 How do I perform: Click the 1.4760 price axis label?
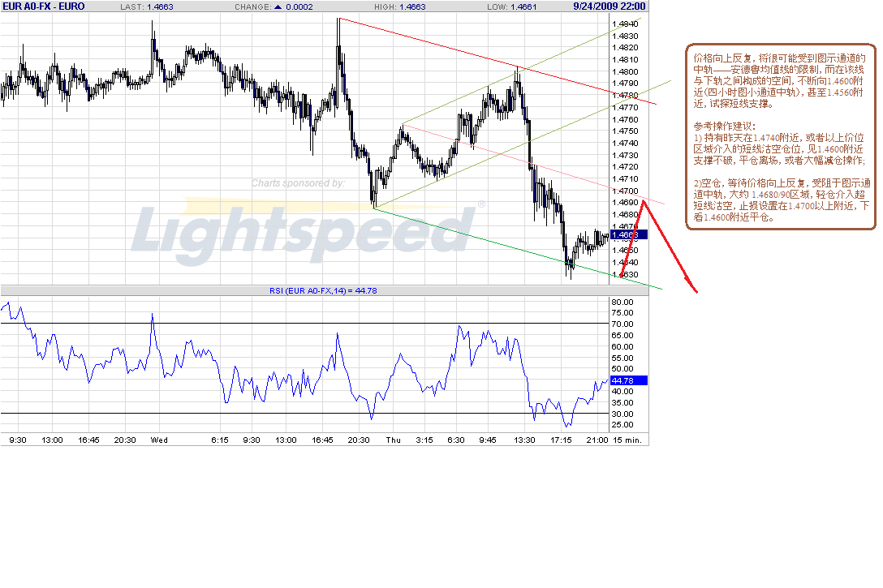pos(625,120)
